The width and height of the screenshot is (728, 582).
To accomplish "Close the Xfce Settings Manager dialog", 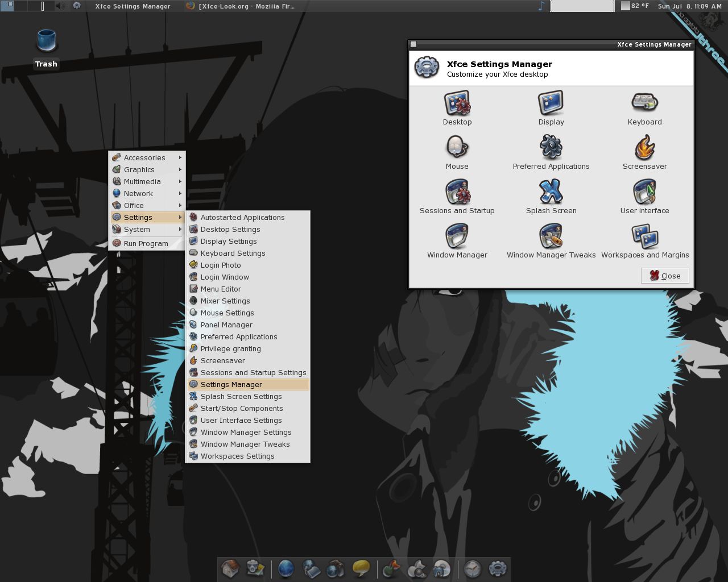I will 665,276.
